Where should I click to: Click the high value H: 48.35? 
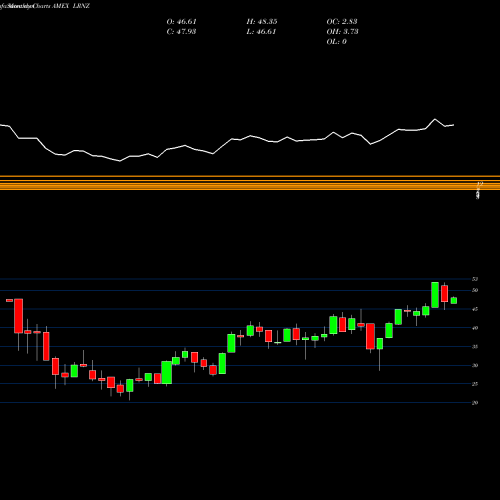(262, 22)
